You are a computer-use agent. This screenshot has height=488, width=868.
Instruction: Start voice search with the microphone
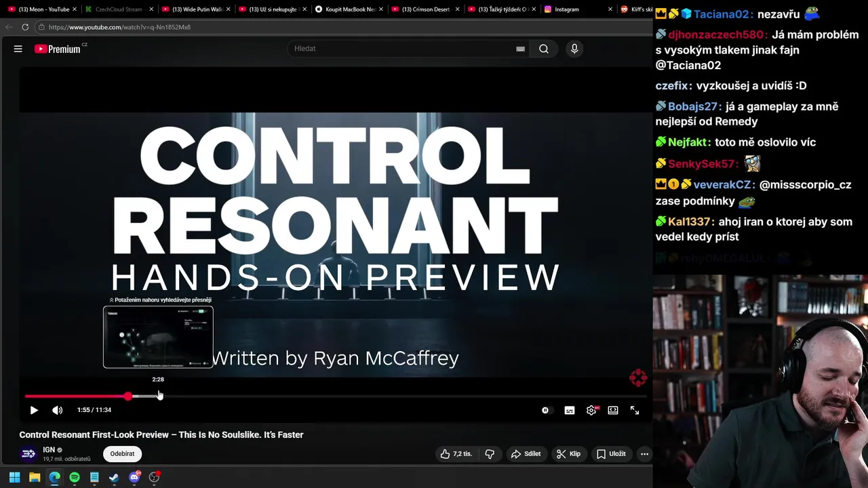tap(574, 49)
